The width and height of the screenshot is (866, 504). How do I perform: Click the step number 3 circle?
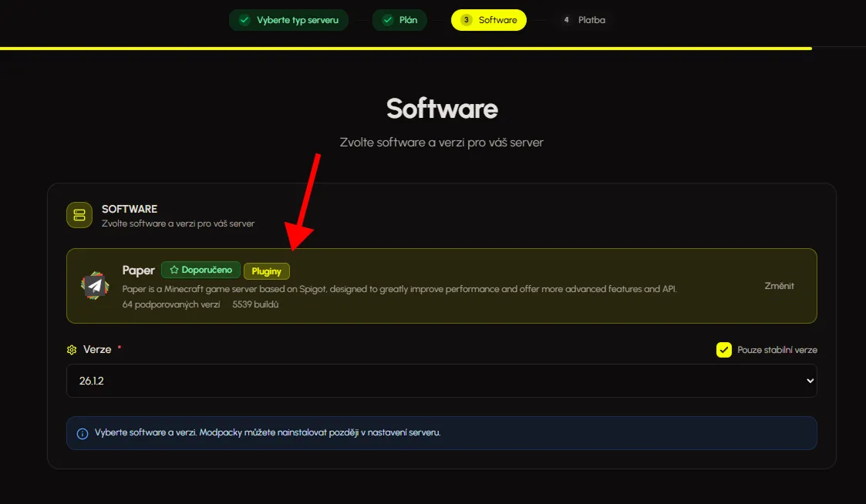point(466,20)
